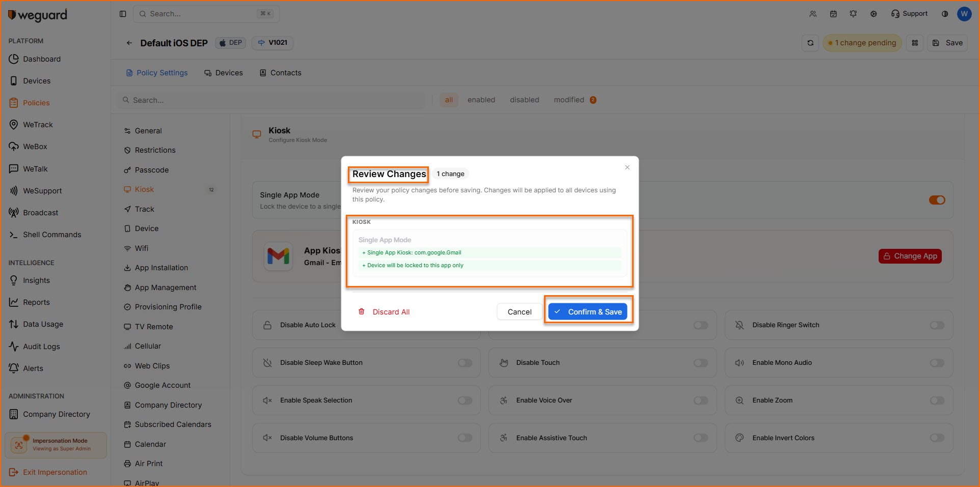Enable Disable Ringer Switch toggle
The height and width of the screenshot is (487, 980).
937,325
